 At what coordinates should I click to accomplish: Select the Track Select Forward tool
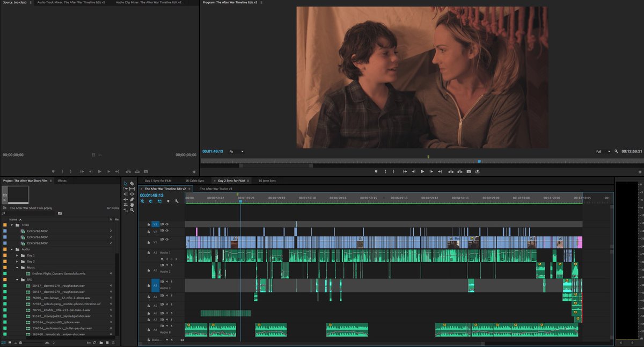point(126,189)
